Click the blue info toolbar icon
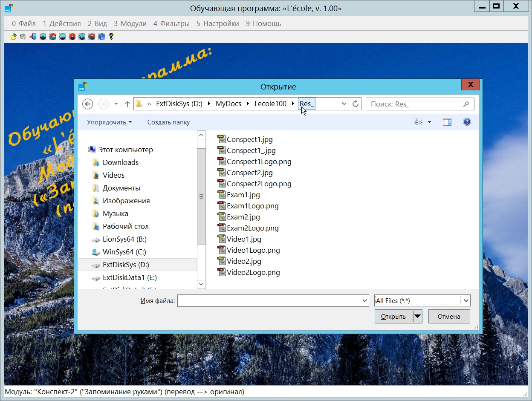 pos(101,37)
